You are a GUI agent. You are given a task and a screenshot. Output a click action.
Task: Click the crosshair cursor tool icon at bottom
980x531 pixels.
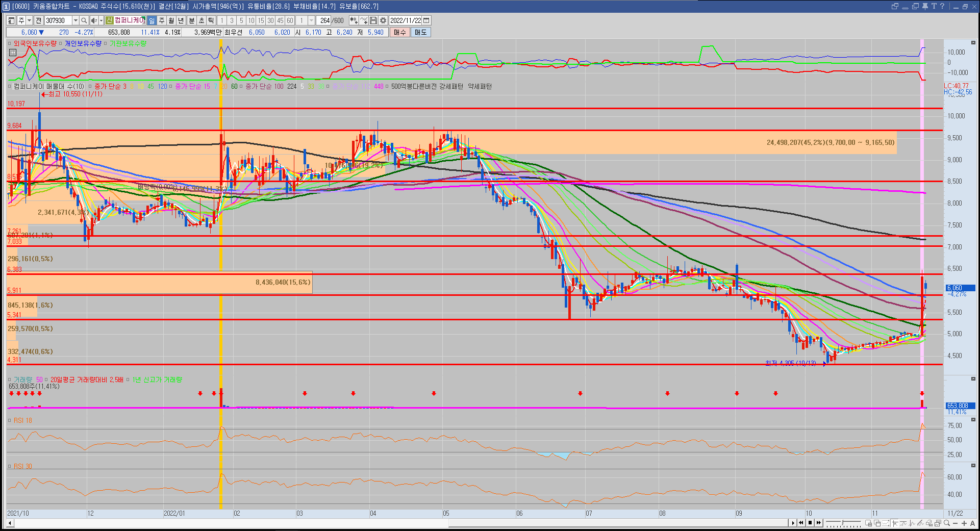point(895,523)
